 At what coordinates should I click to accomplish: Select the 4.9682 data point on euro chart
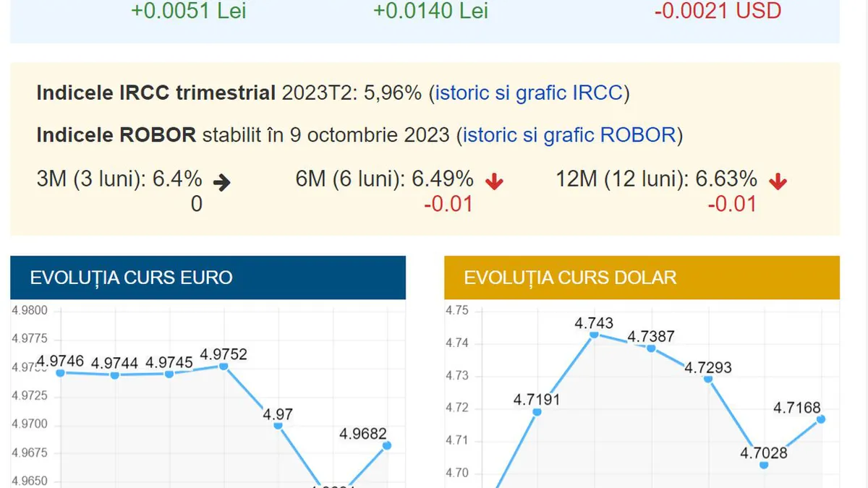387,445
